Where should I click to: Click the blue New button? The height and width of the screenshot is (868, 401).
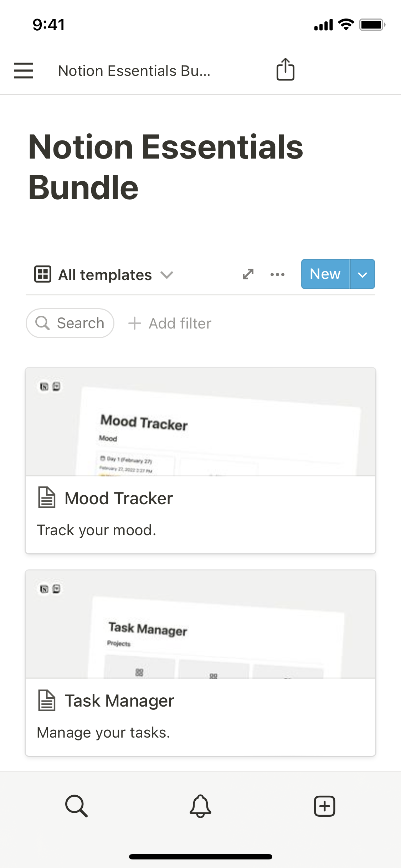coord(325,274)
